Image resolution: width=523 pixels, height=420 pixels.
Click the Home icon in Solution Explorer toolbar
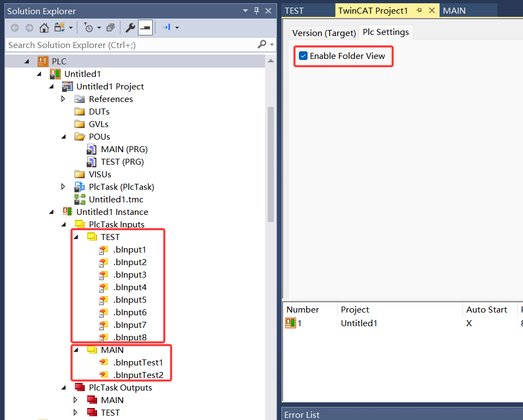(44, 27)
